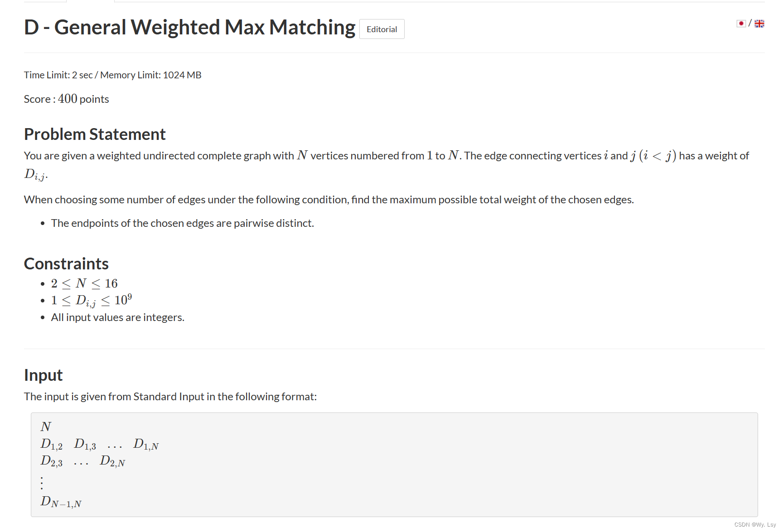
Task: Click All input values are integers bullet
Action: (x=117, y=317)
